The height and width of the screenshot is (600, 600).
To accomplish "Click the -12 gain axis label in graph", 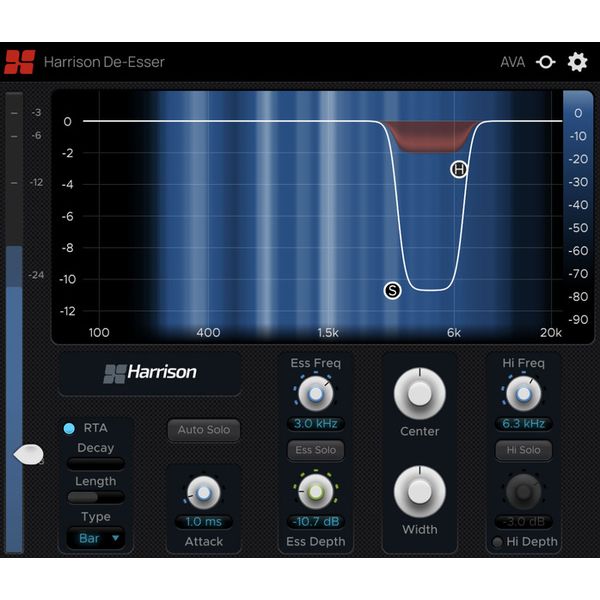I will (68, 311).
